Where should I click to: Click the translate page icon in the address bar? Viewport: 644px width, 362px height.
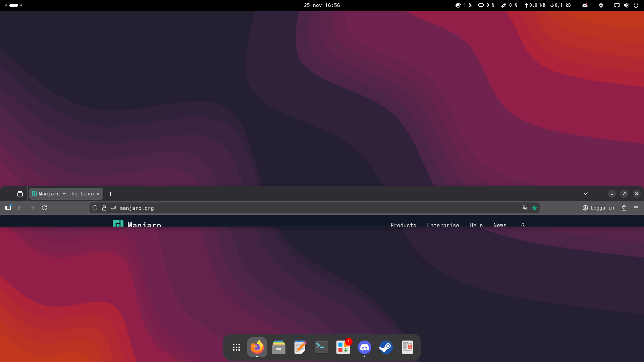[525, 208]
